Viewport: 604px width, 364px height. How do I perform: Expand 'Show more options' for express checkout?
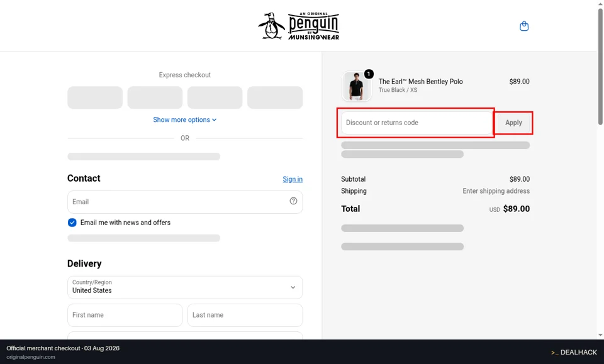(x=184, y=119)
